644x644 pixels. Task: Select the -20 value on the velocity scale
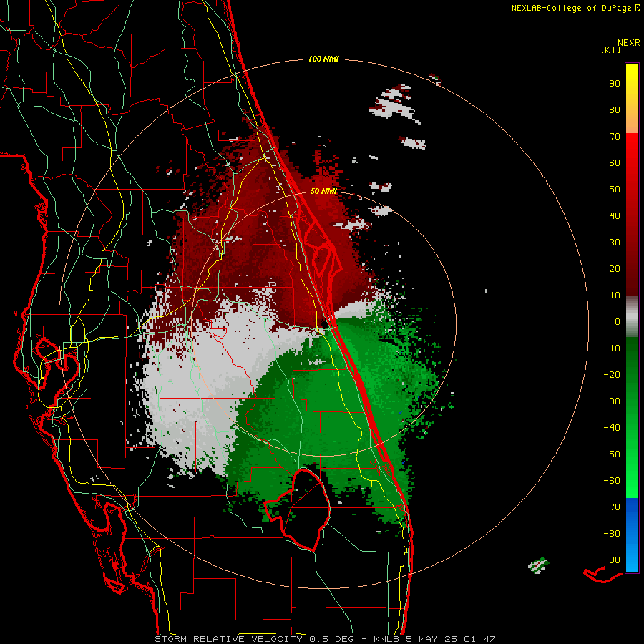pos(612,375)
